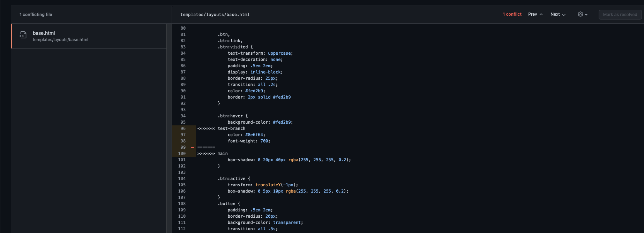Click the .btn:active selector line

tap(234, 179)
